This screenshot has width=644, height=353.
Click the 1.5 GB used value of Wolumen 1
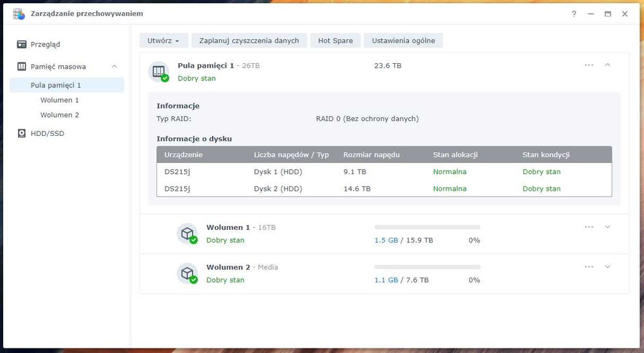(x=386, y=240)
